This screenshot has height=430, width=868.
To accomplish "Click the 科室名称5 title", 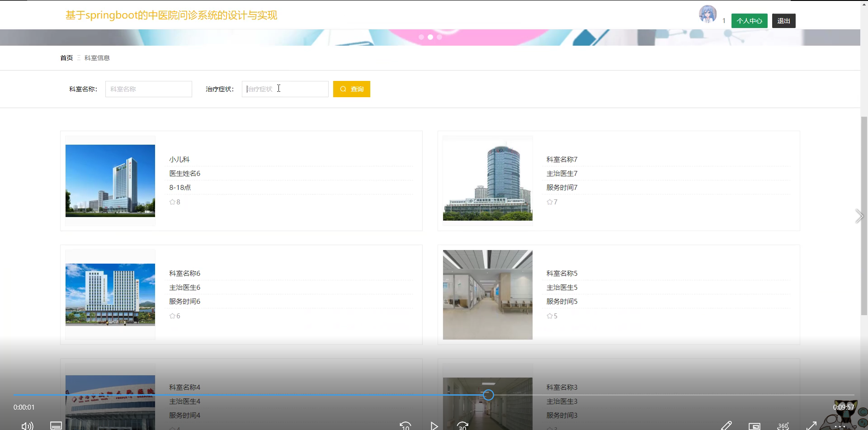I will pyautogui.click(x=562, y=274).
